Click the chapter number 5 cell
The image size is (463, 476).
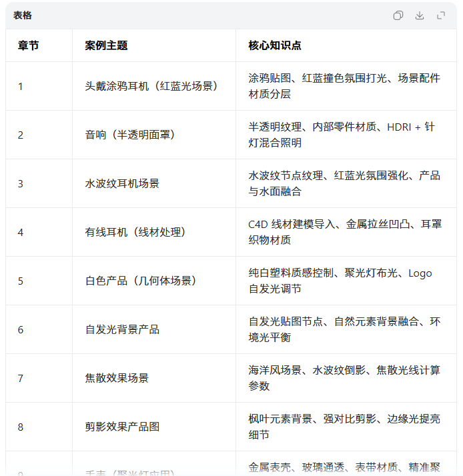[21, 281]
